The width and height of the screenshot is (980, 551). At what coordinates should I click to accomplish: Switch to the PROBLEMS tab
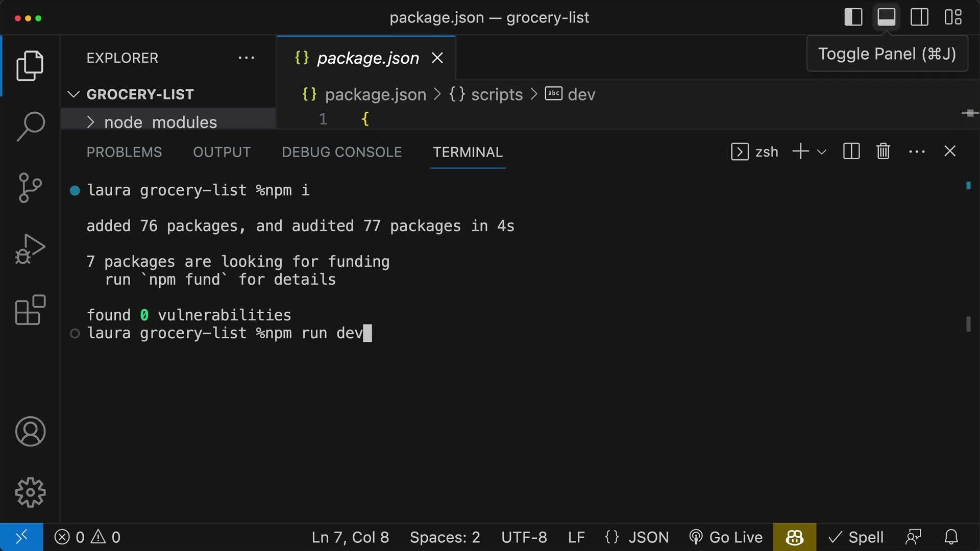[x=124, y=152]
